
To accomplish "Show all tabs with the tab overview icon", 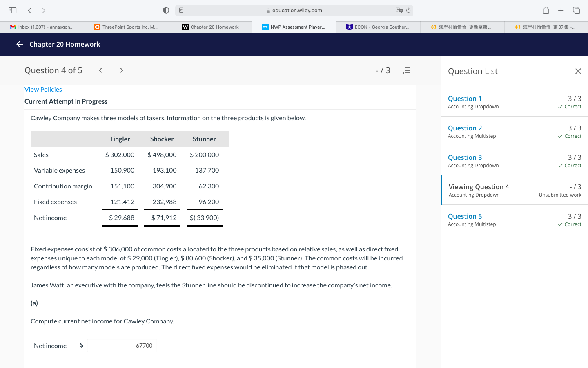I will tap(576, 10).
